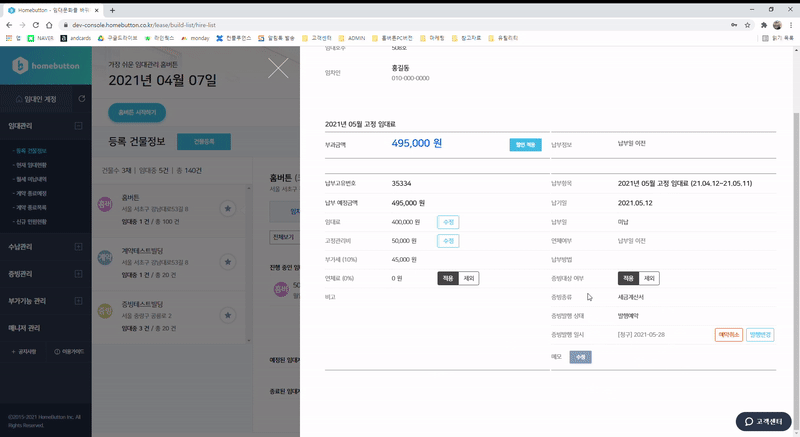Star the 계약테스트빌딩 building
This screenshot has width=800, height=437.
[228, 262]
